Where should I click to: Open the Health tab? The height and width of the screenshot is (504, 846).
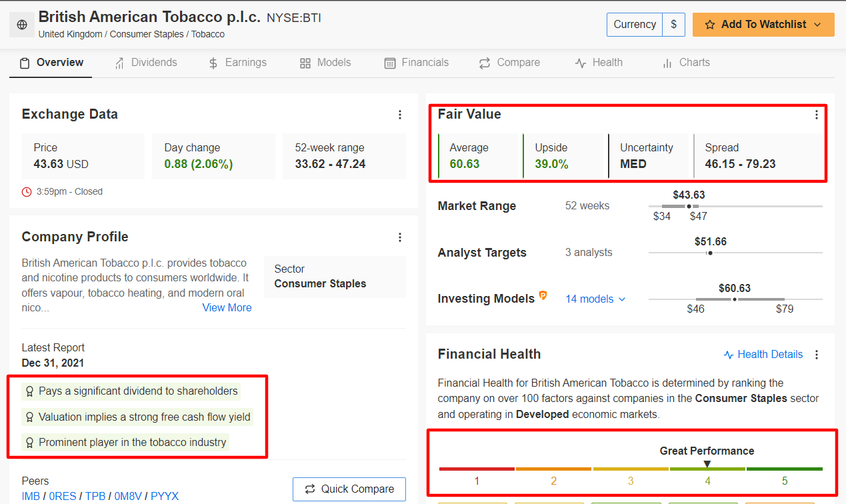[x=599, y=63]
